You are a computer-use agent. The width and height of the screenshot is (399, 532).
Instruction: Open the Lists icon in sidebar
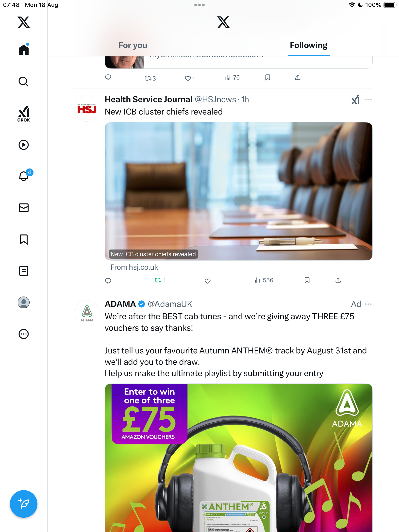(24, 271)
